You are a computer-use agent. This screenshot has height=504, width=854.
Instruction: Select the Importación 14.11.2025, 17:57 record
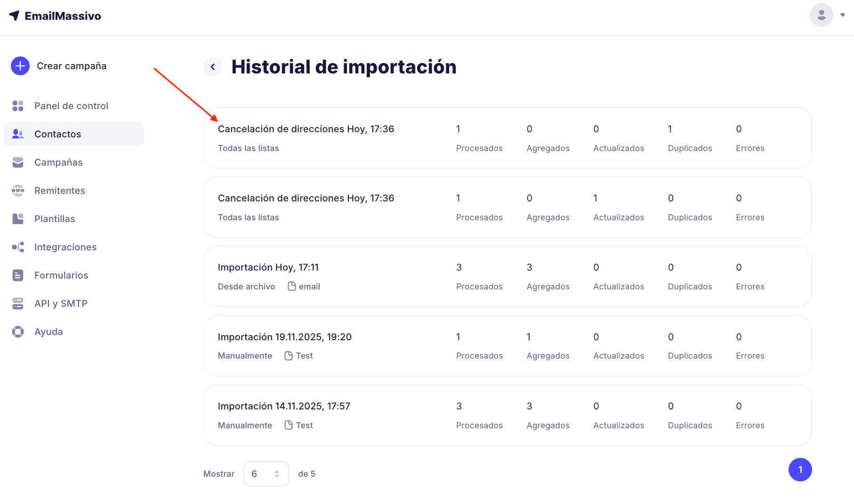pos(284,406)
